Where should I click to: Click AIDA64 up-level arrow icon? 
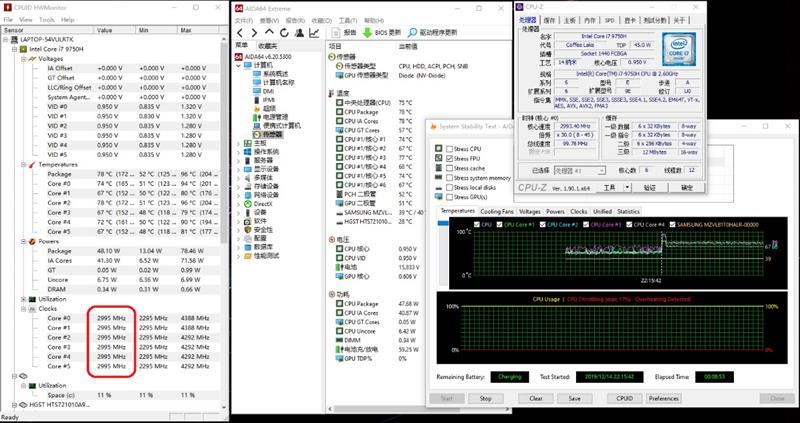(x=270, y=32)
